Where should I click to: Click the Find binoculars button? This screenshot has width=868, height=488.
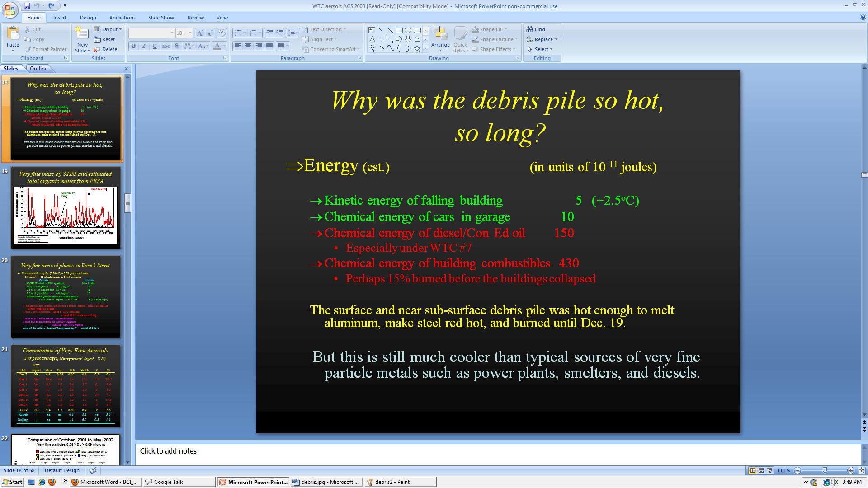coord(536,29)
